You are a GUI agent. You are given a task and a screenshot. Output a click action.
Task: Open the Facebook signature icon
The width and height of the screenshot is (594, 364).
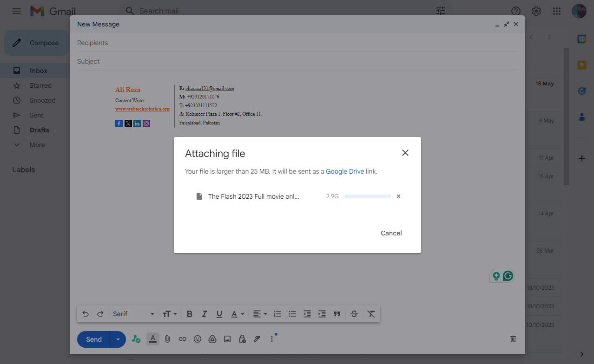click(119, 123)
